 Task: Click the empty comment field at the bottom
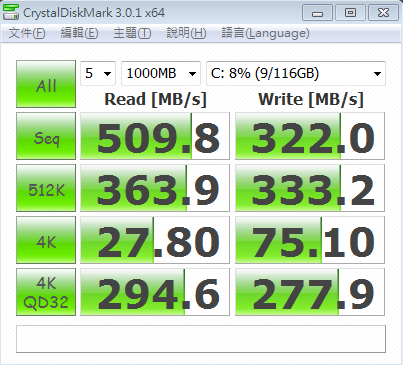[x=201, y=339]
